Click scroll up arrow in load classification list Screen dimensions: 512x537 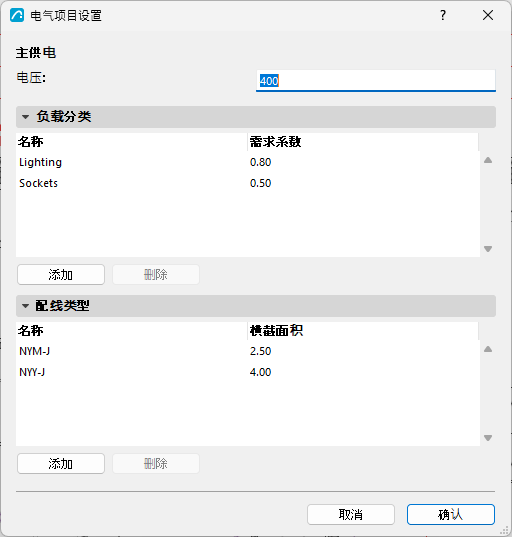tap(488, 160)
